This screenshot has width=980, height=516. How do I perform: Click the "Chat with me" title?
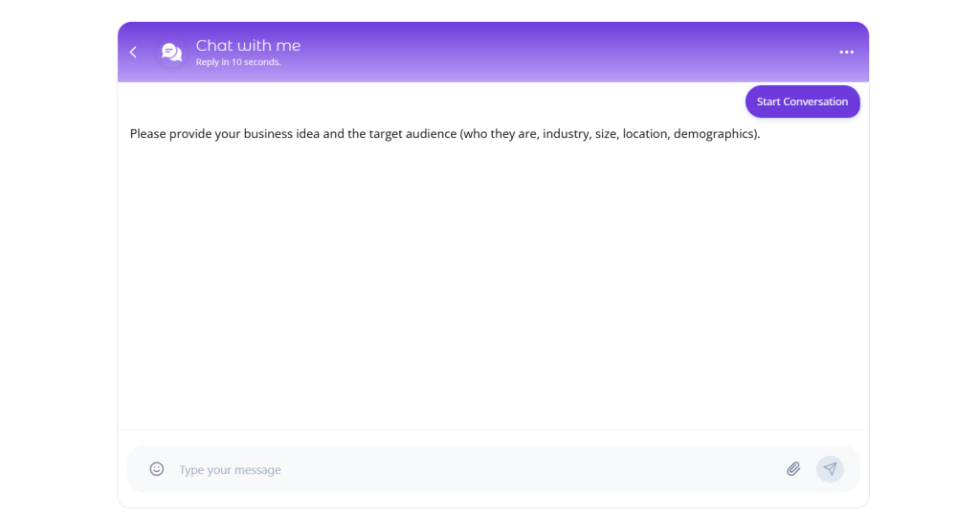pyautogui.click(x=248, y=45)
